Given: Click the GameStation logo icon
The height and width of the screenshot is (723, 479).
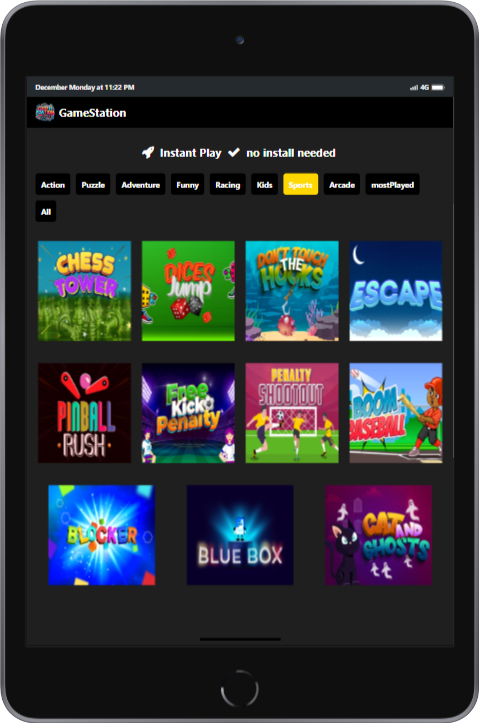Looking at the screenshot, I should 45,113.
